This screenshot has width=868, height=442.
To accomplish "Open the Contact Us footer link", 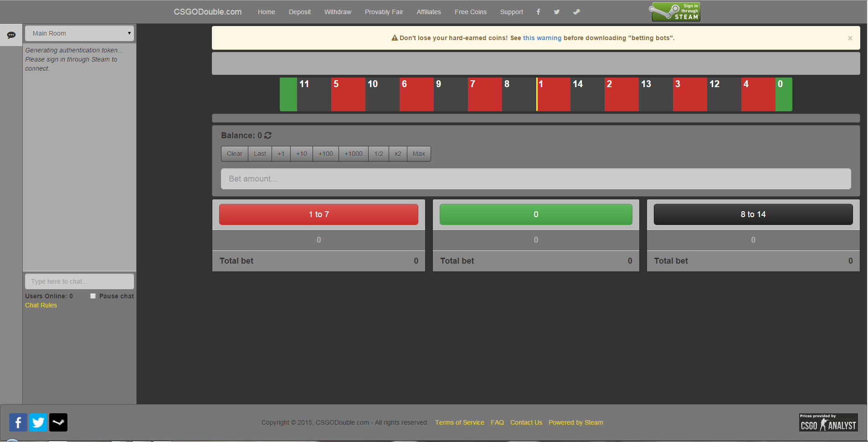I will click(x=526, y=422).
